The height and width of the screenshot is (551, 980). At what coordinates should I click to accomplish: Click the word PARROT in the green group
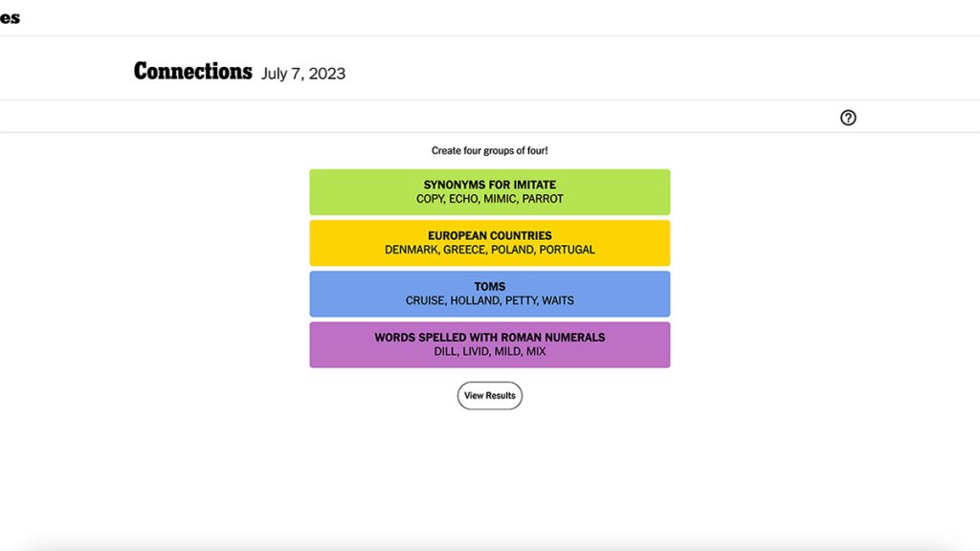(x=543, y=199)
